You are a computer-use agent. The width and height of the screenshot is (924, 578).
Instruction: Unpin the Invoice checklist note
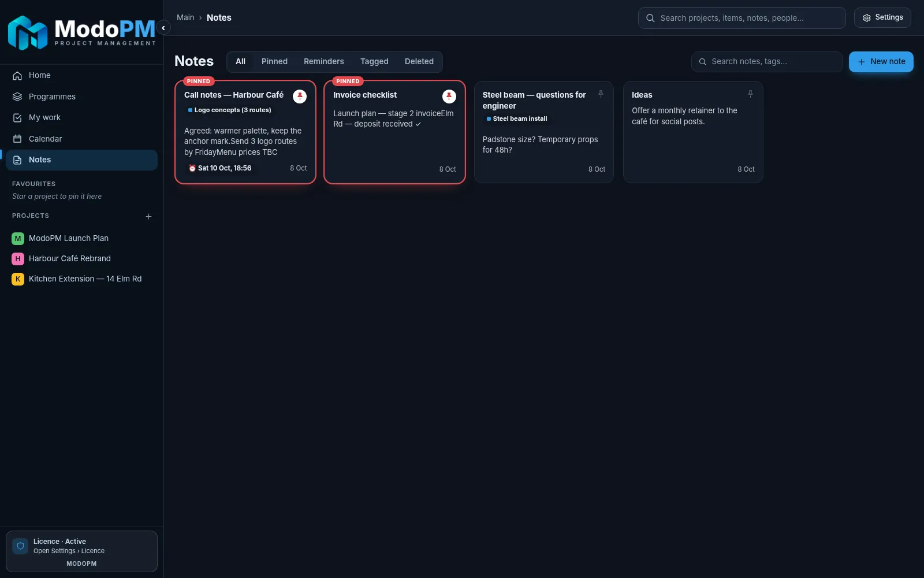coord(449,97)
